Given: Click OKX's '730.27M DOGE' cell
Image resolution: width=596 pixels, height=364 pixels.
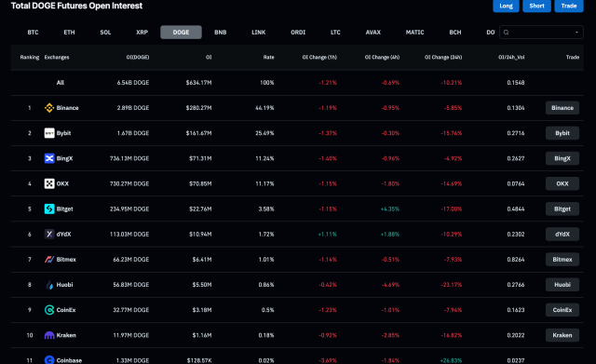Looking at the screenshot, I should [x=129, y=183].
